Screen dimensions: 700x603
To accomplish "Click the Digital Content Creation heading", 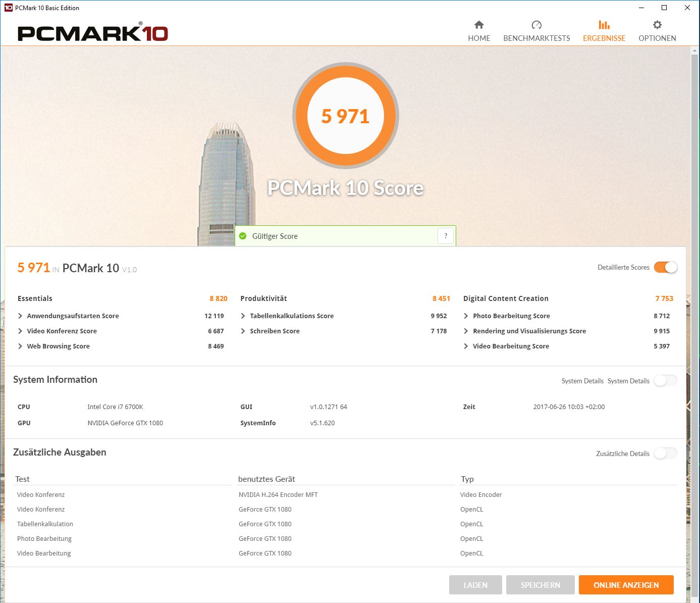I will (506, 298).
